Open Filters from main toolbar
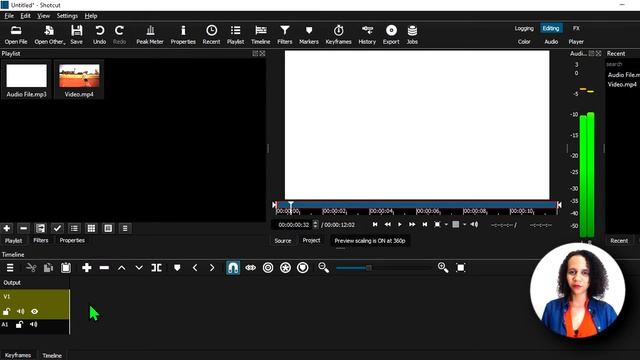 pyautogui.click(x=284, y=35)
